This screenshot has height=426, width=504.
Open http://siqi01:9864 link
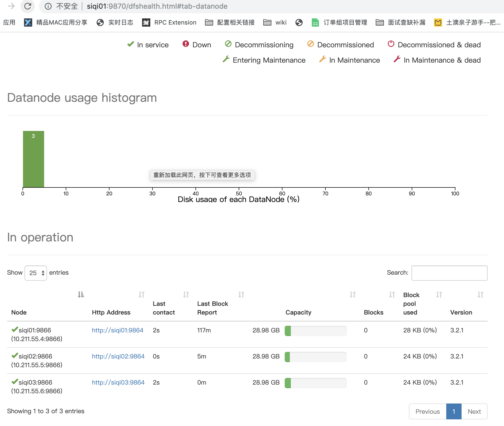[x=118, y=330]
